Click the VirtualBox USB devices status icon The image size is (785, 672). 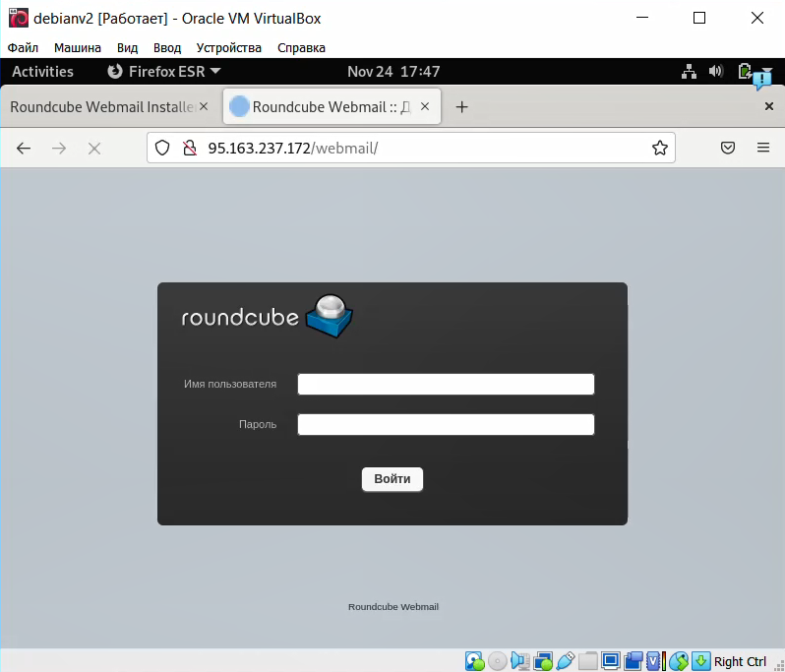(x=567, y=661)
